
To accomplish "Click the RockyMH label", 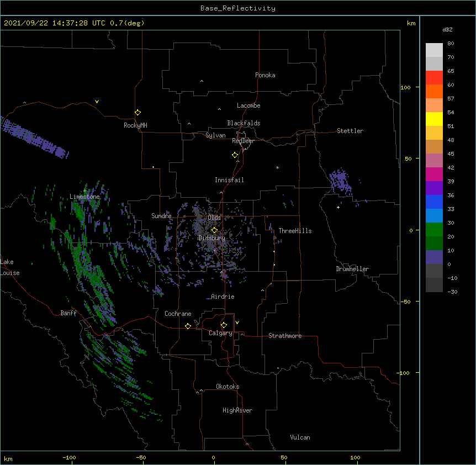I will (135, 125).
